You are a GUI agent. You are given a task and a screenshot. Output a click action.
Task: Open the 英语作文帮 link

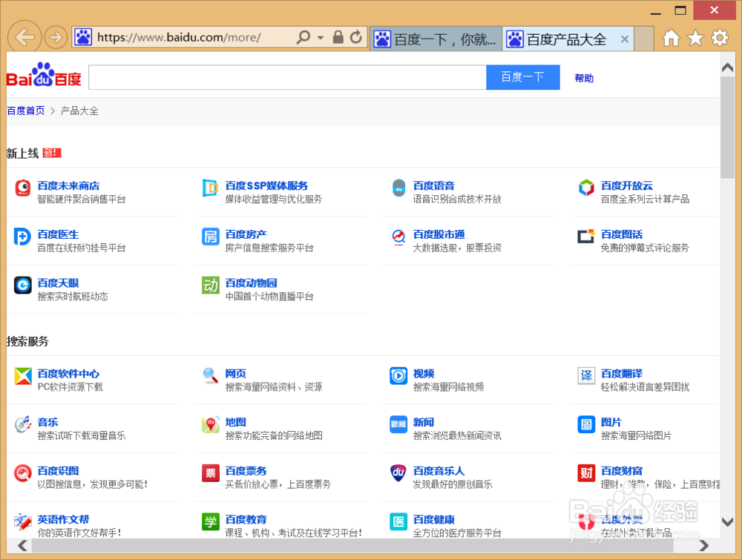click(x=63, y=519)
